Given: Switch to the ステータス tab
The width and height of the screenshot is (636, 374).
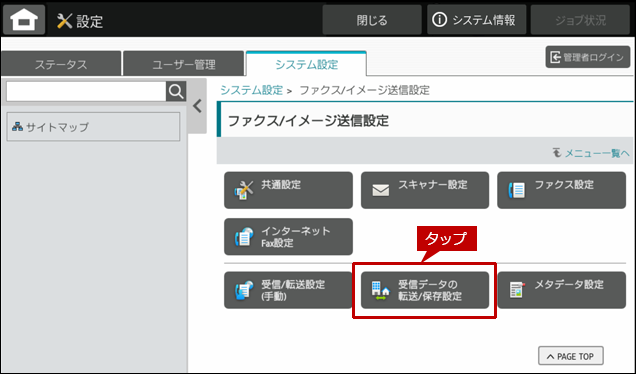Looking at the screenshot, I should (61, 64).
